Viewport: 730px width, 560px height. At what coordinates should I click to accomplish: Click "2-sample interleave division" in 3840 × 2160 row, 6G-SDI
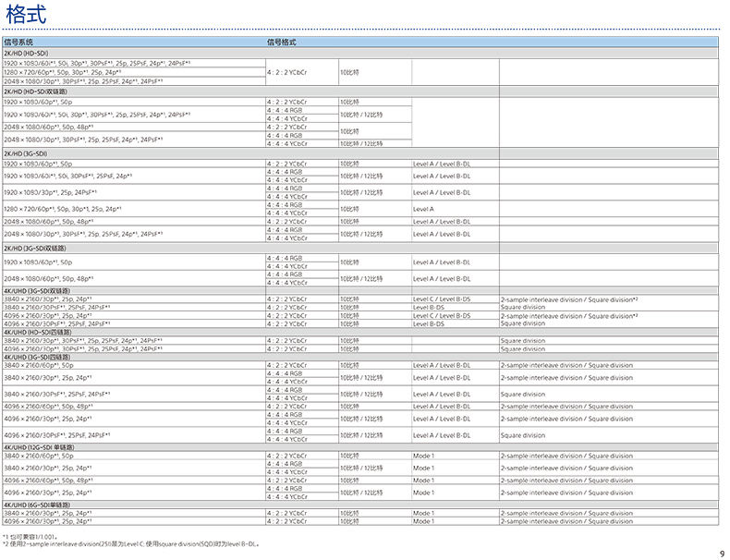tap(541, 513)
